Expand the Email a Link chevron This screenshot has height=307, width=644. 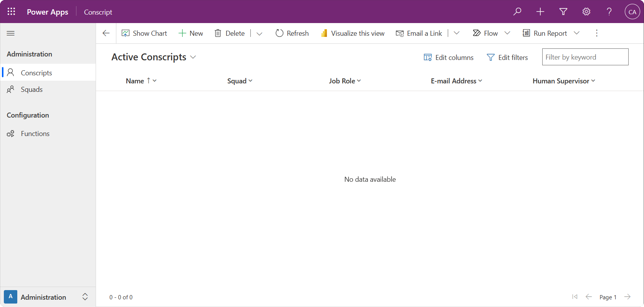point(457,33)
